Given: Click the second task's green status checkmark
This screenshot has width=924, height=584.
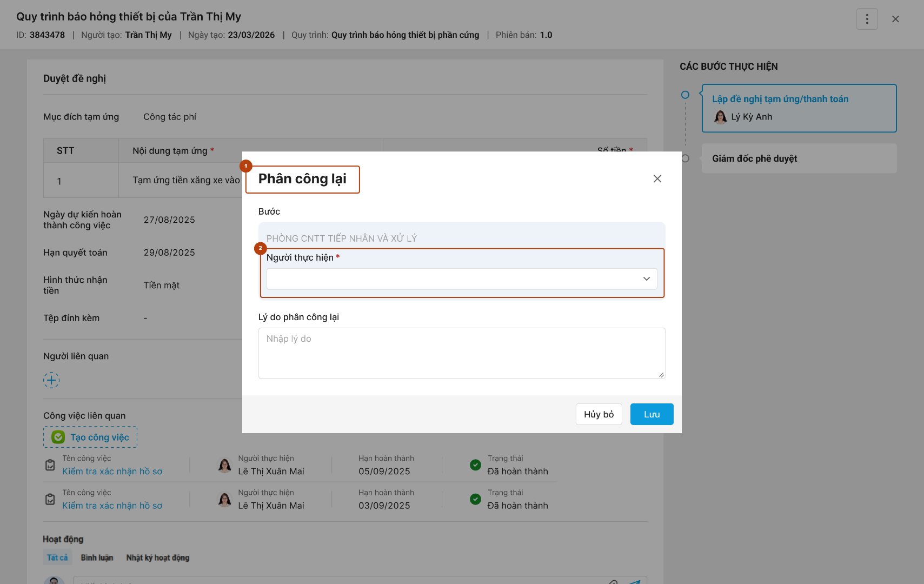Looking at the screenshot, I should pyautogui.click(x=475, y=499).
